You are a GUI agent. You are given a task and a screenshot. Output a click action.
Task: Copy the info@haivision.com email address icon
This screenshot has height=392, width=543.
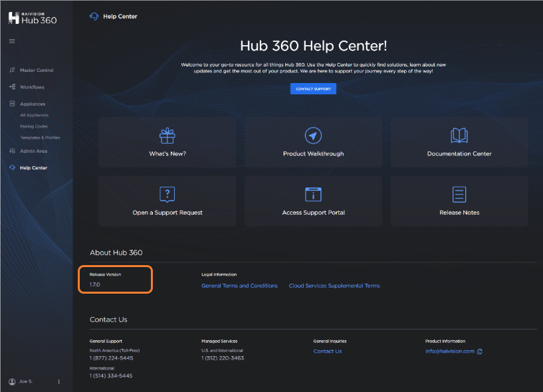click(x=480, y=351)
